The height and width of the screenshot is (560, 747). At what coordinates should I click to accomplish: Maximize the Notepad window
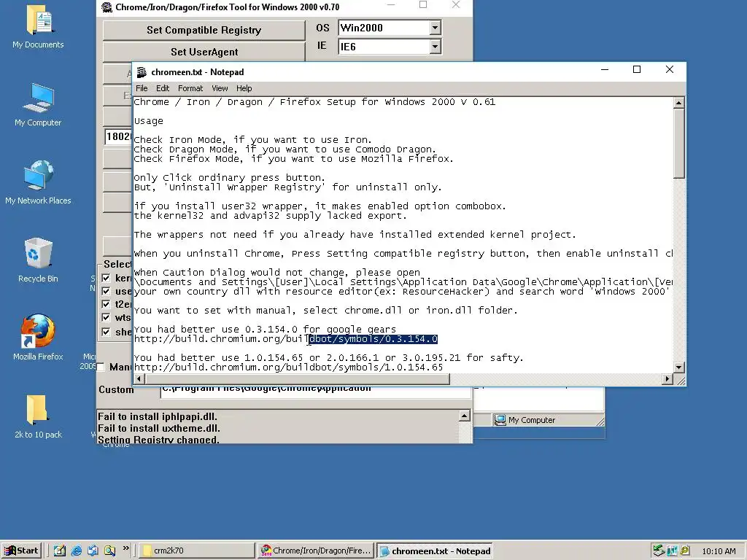click(x=636, y=69)
